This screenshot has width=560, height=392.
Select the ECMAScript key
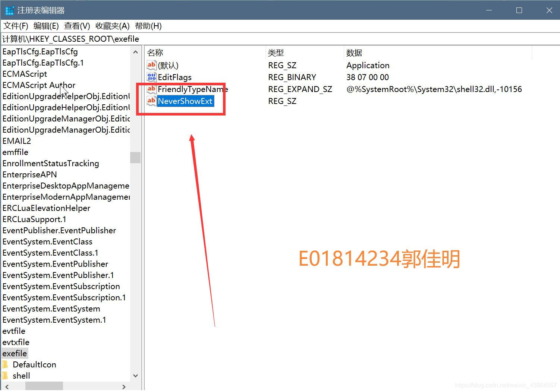[25, 74]
